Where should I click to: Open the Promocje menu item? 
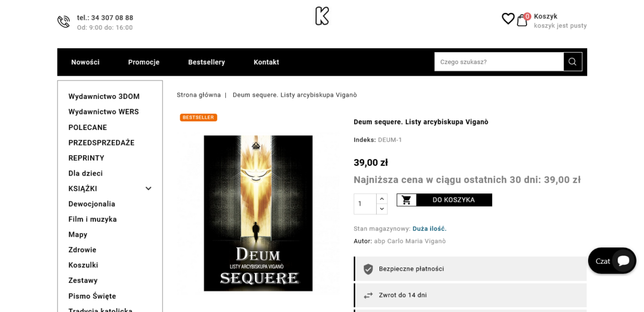click(144, 62)
